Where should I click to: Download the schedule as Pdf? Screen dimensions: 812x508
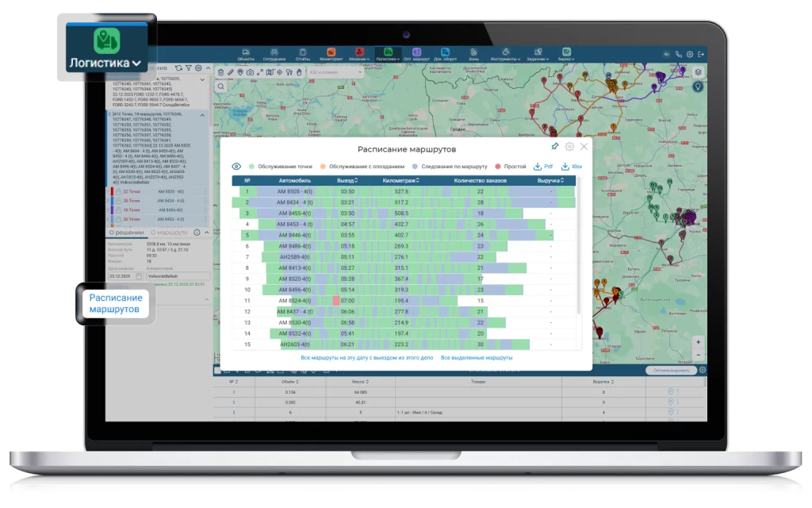[x=543, y=167]
